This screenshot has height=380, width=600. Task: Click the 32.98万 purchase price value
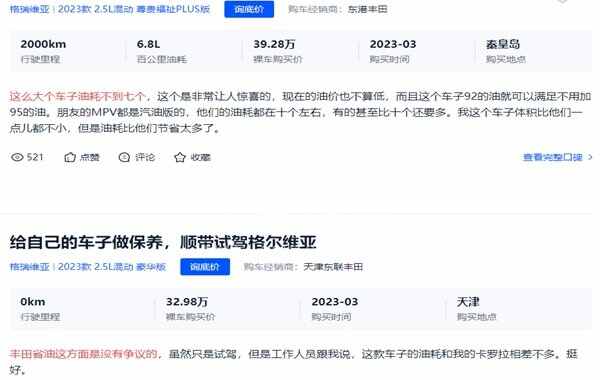187,302
